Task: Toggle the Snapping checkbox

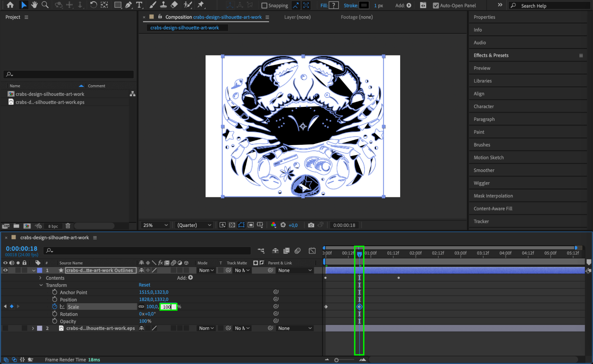Action: tap(264, 5)
